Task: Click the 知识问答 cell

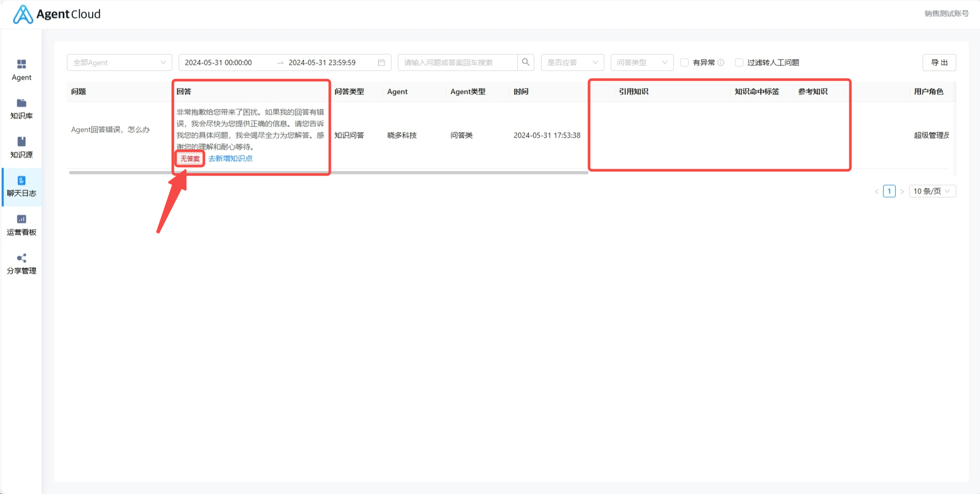Action: tap(349, 135)
